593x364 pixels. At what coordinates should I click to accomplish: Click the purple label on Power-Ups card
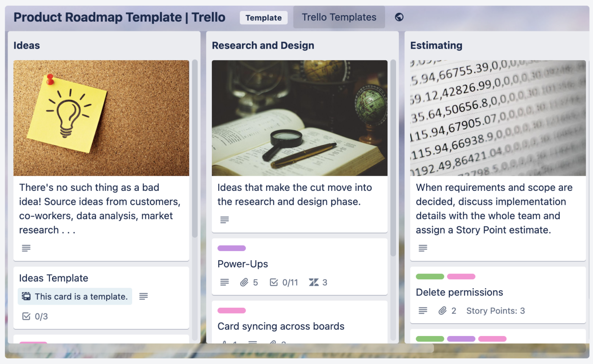[232, 248]
